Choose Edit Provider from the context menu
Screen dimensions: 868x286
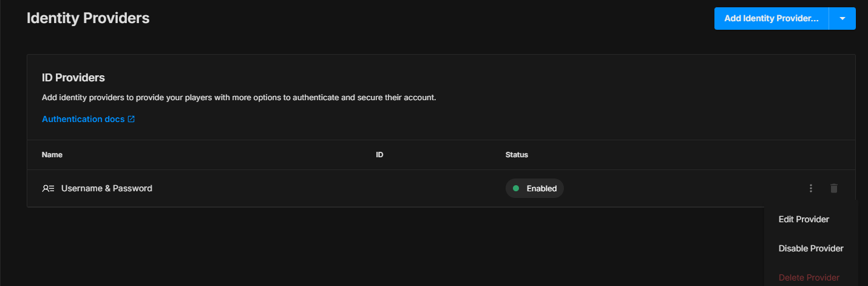(x=804, y=219)
